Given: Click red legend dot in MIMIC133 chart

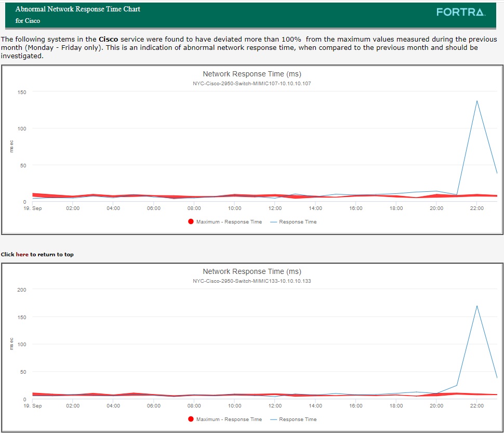Looking at the screenshot, I should click(x=191, y=419).
